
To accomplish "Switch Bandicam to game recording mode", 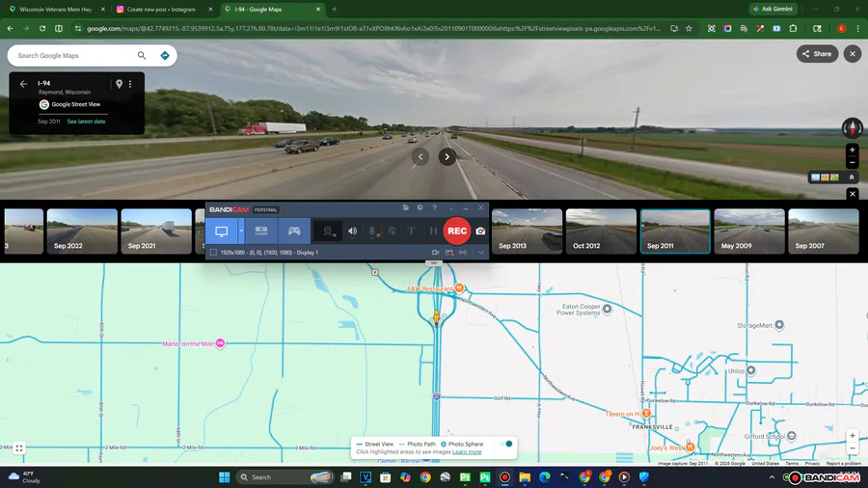I will [294, 231].
